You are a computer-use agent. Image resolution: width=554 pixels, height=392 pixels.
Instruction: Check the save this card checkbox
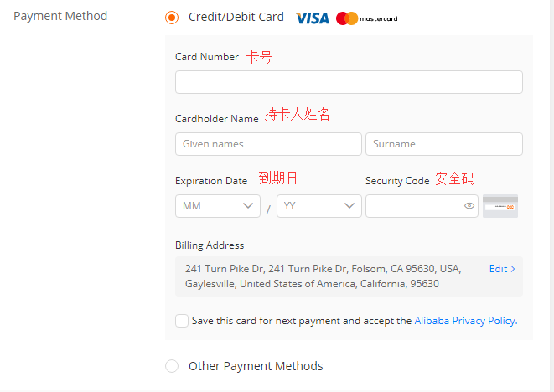coord(182,321)
